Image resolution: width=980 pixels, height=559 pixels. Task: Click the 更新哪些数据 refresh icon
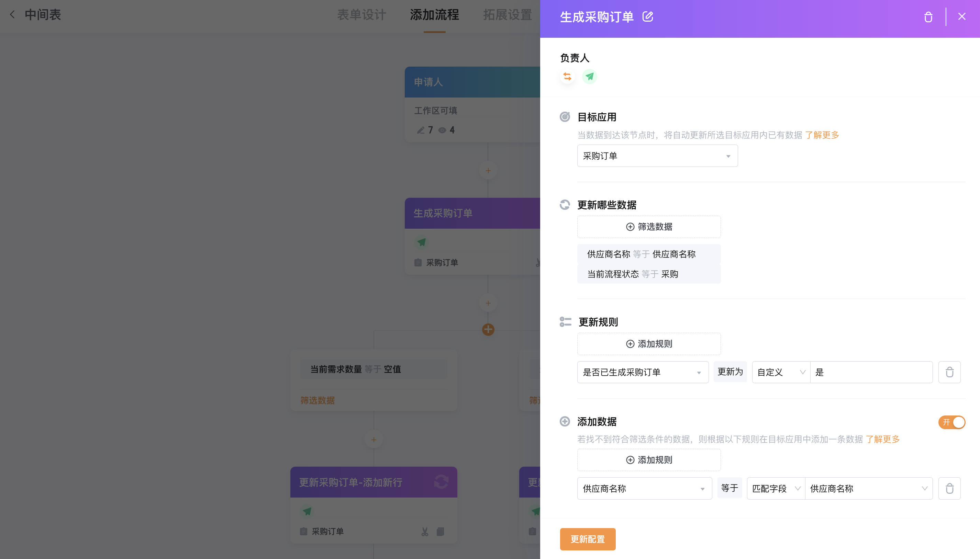pyautogui.click(x=565, y=205)
